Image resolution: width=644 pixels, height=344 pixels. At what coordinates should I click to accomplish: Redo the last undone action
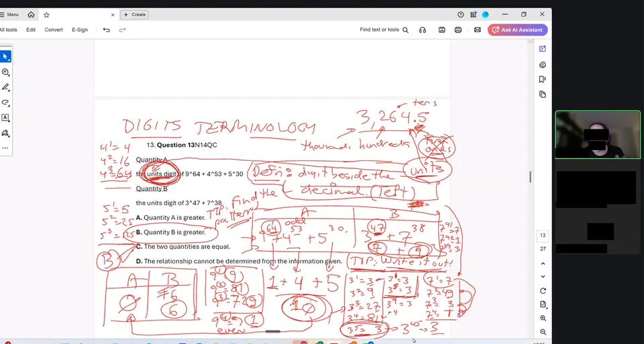tap(122, 30)
